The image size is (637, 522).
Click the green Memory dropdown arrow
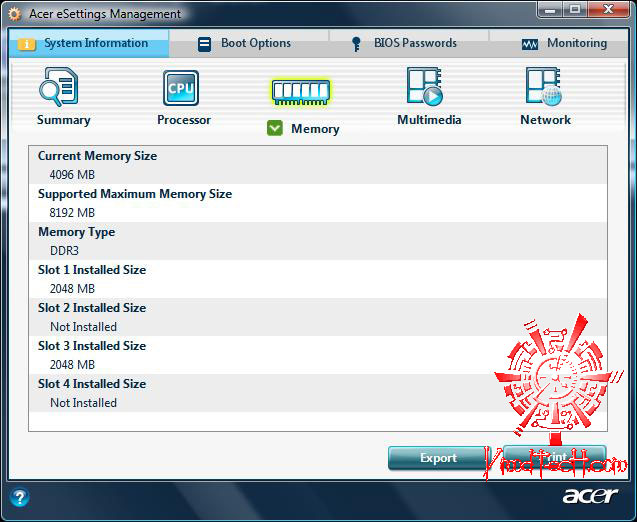click(x=275, y=128)
